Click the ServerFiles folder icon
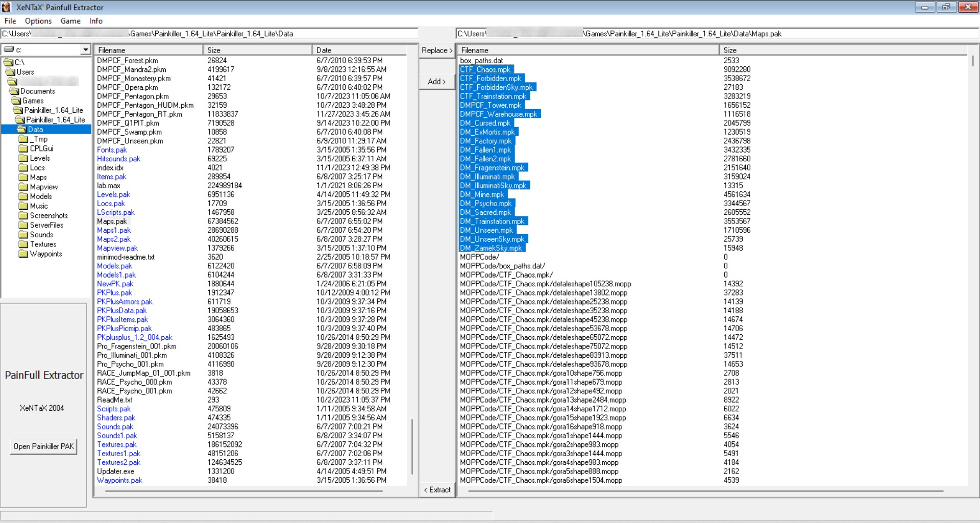This screenshot has width=980, height=523. click(x=23, y=225)
